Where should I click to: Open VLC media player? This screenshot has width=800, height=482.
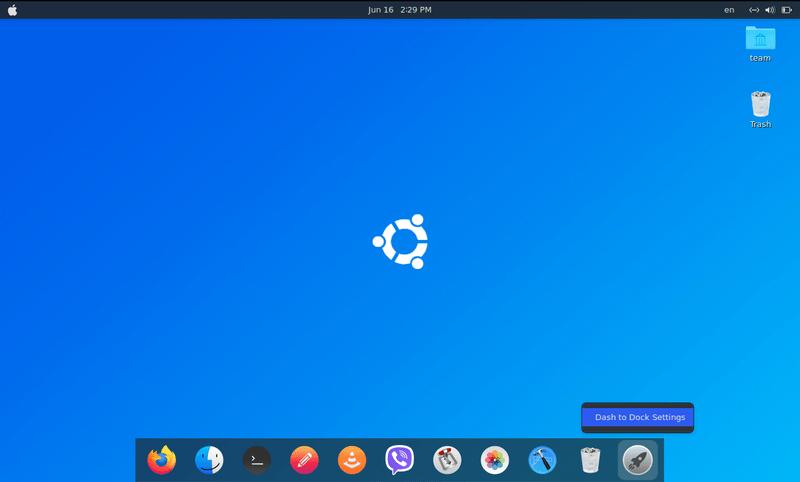352,460
